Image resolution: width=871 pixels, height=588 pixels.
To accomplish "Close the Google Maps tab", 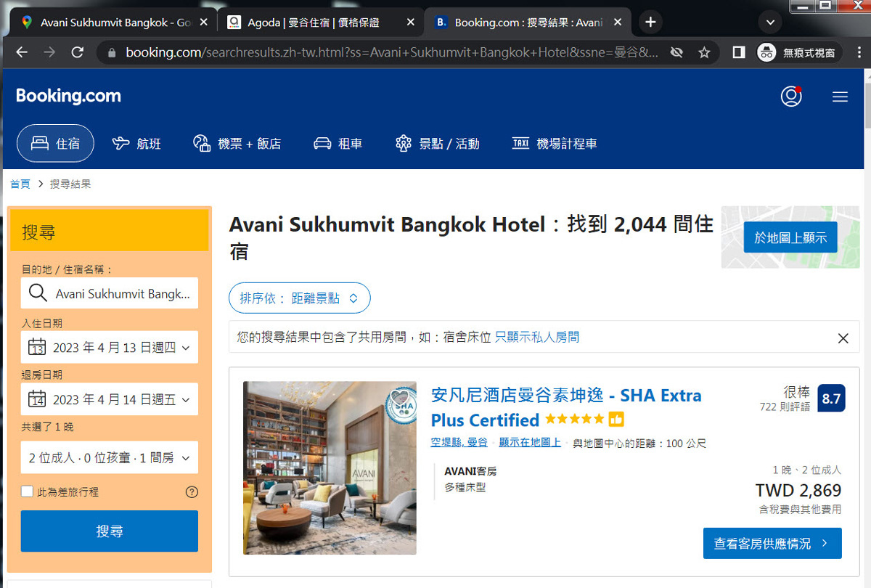I will (x=203, y=23).
